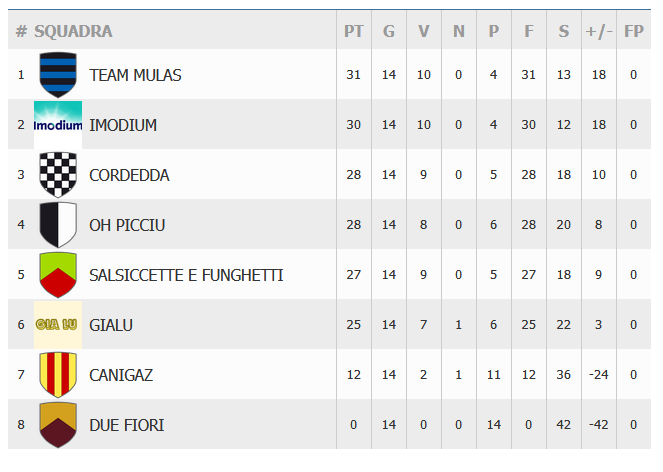Image resolution: width=663 pixels, height=472 pixels.
Task: Click the Salsiccette e Funghetti green-red shield
Action: click(57, 275)
